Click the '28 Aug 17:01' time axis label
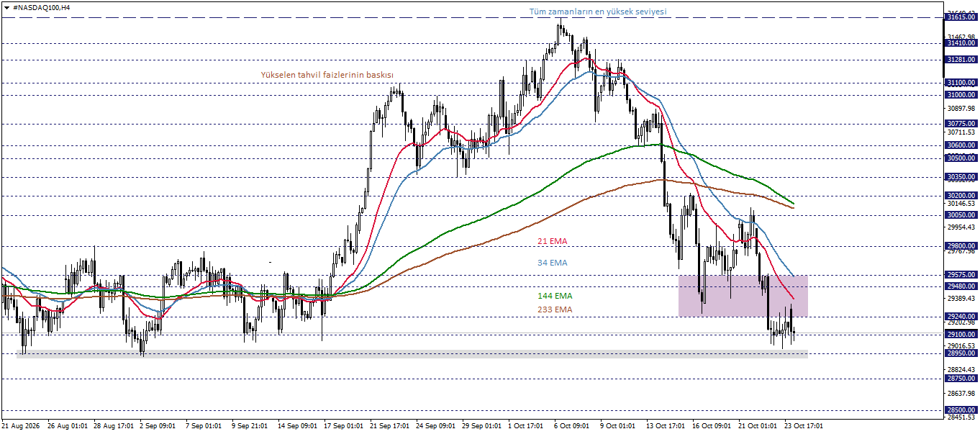980x434 pixels. (x=114, y=426)
